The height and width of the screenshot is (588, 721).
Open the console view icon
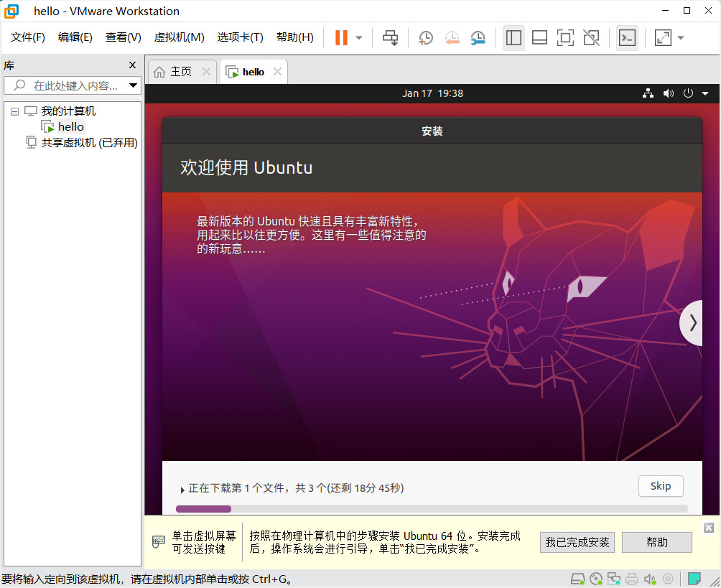tap(627, 38)
